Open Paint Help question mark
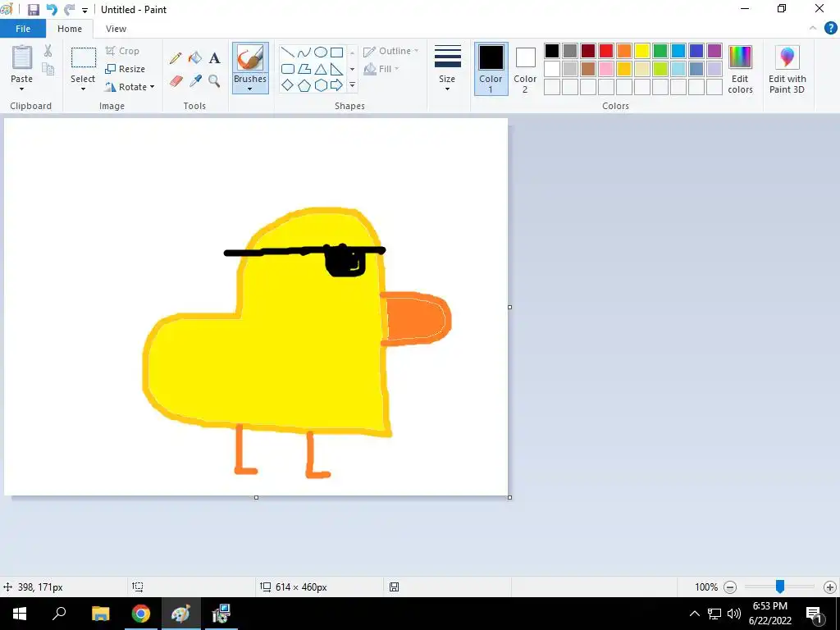This screenshot has height=630, width=840. (830, 29)
